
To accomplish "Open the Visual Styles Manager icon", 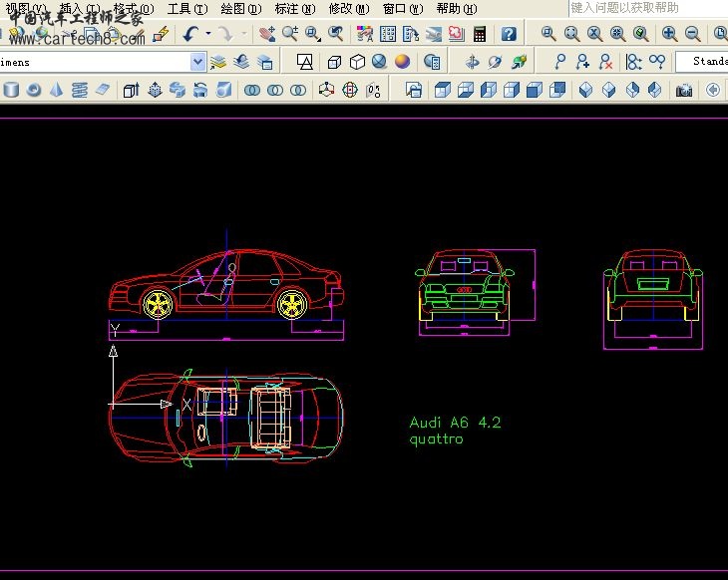I will [x=432, y=62].
